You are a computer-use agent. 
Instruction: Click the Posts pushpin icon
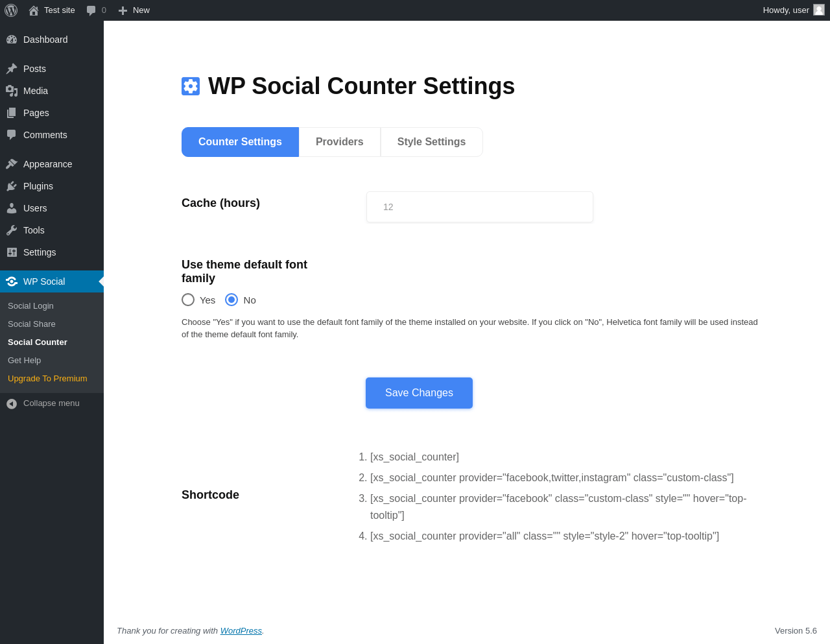pos(12,69)
